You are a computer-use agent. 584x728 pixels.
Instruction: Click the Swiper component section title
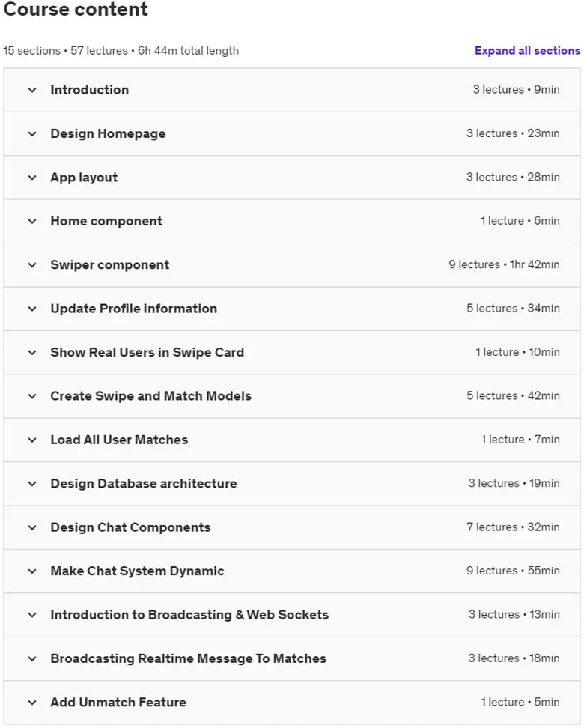pos(110,265)
